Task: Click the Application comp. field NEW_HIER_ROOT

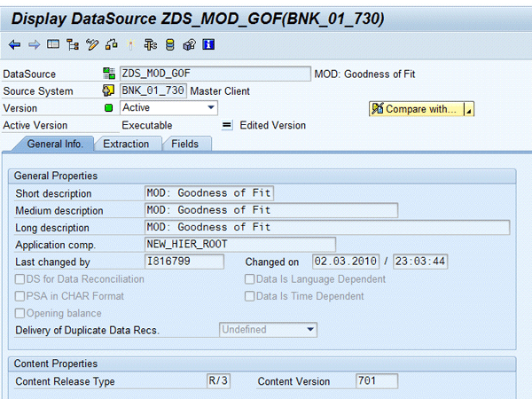Action: (x=239, y=244)
